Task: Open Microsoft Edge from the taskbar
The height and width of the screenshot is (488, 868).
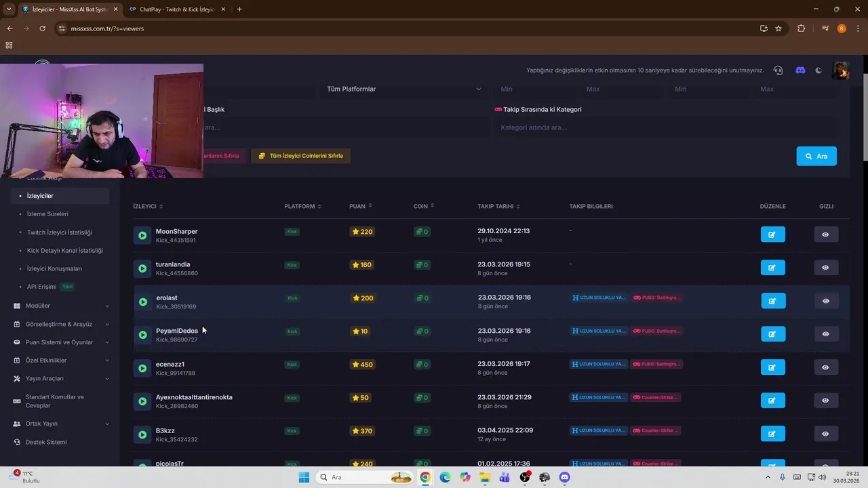Action: coord(445,477)
